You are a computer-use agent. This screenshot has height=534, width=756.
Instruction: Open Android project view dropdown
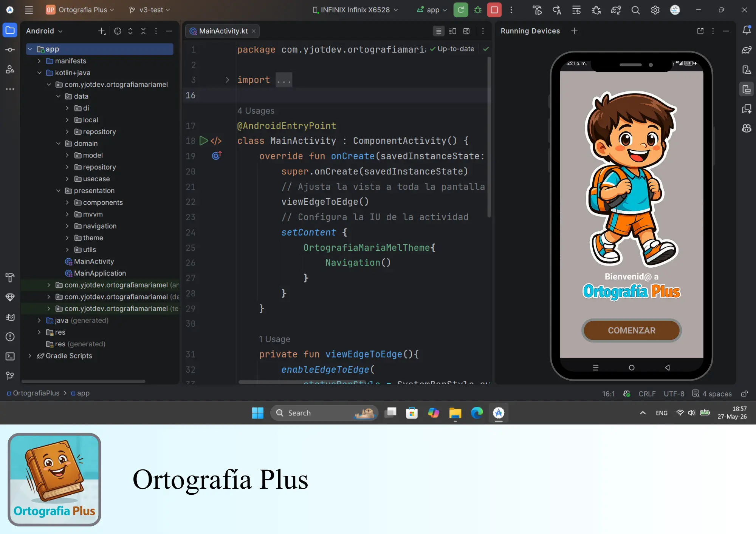click(x=44, y=31)
